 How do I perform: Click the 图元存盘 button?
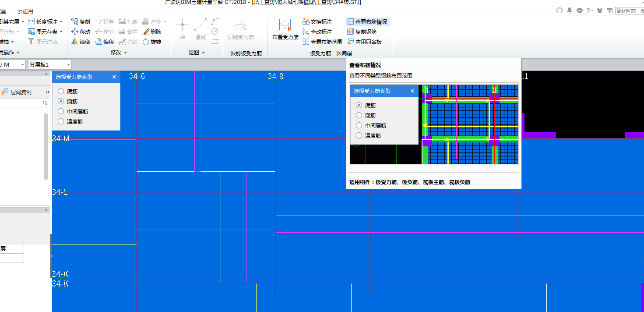[x=43, y=32]
